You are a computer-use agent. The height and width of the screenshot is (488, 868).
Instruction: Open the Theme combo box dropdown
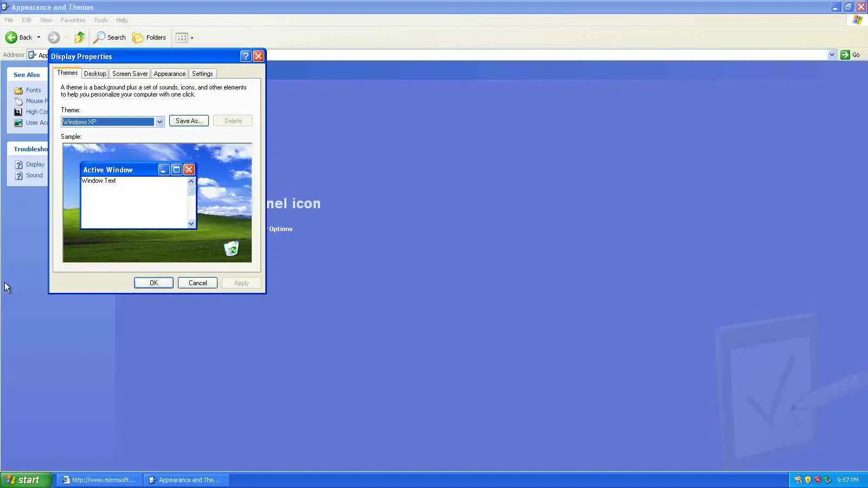click(159, 122)
